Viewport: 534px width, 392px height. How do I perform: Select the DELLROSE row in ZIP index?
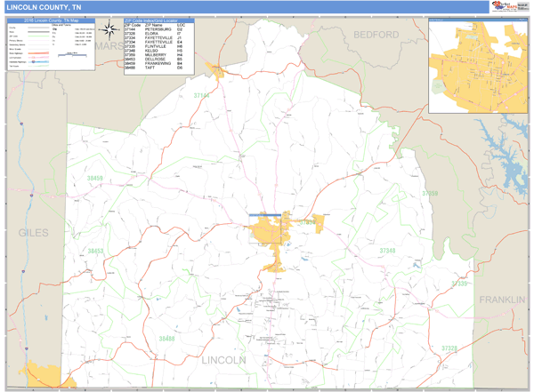point(159,59)
